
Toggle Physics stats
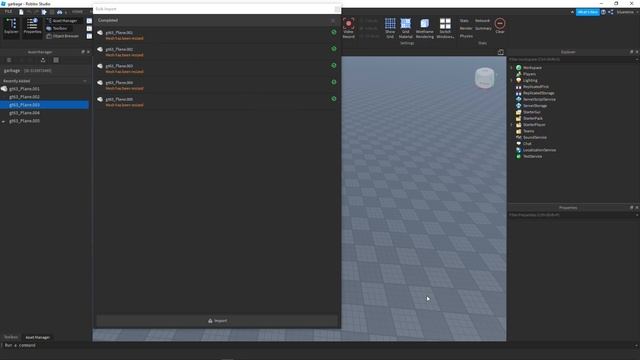pyautogui.click(x=466, y=36)
